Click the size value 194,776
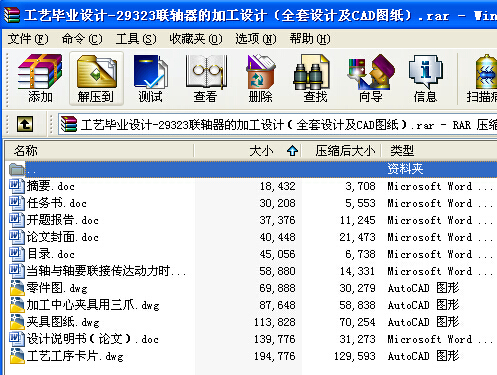 [x=275, y=356]
